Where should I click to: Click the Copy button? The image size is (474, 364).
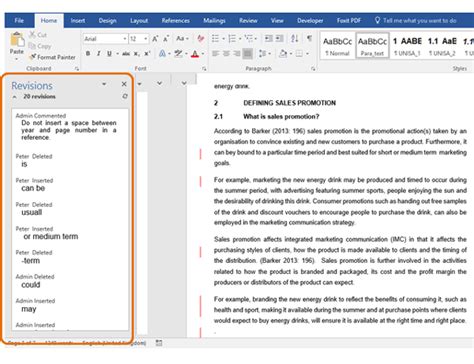pyautogui.click(x=40, y=46)
